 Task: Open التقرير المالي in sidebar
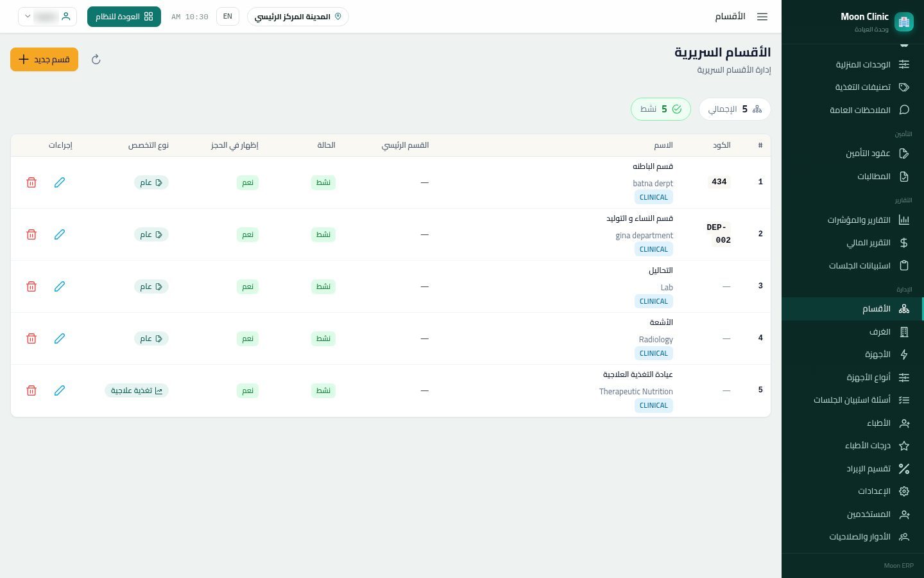click(x=852, y=243)
